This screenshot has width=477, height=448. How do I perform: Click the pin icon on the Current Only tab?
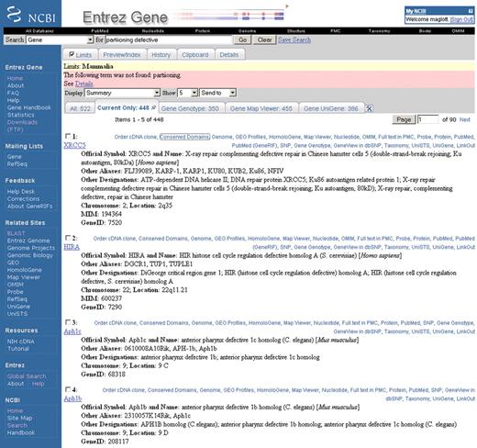click(x=153, y=107)
